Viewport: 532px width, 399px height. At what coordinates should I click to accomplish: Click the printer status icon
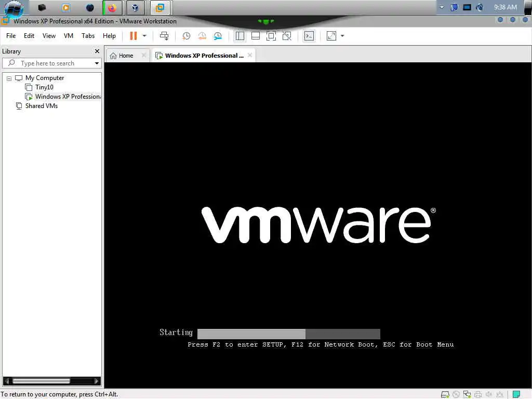click(478, 394)
